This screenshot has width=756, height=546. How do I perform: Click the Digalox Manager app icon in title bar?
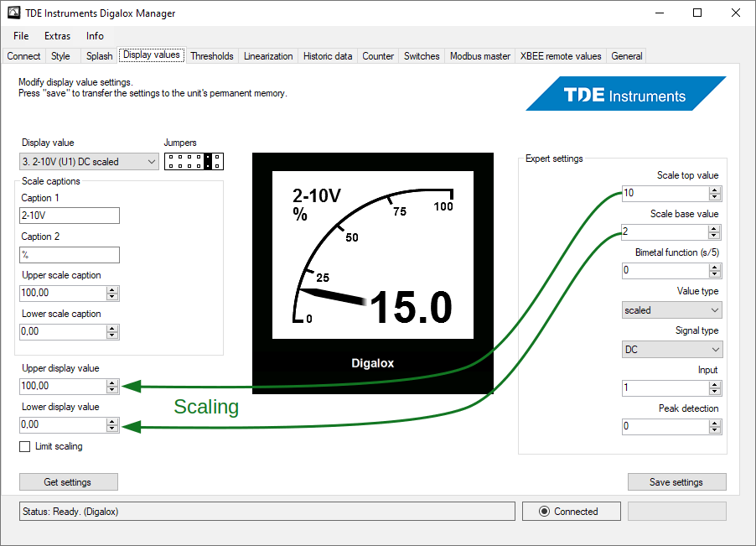click(14, 13)
